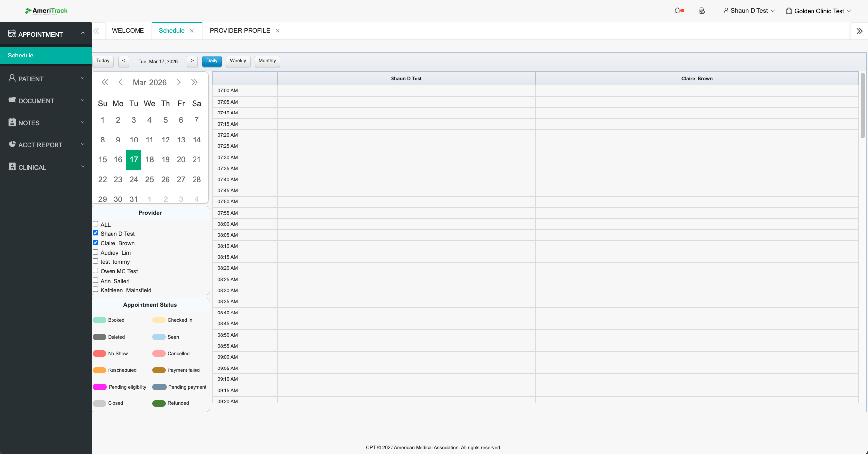Viewport: 868px width, 454px height.
Task: Switch to the PROVIDER PROFILE tab
Action: pos(240,31)
